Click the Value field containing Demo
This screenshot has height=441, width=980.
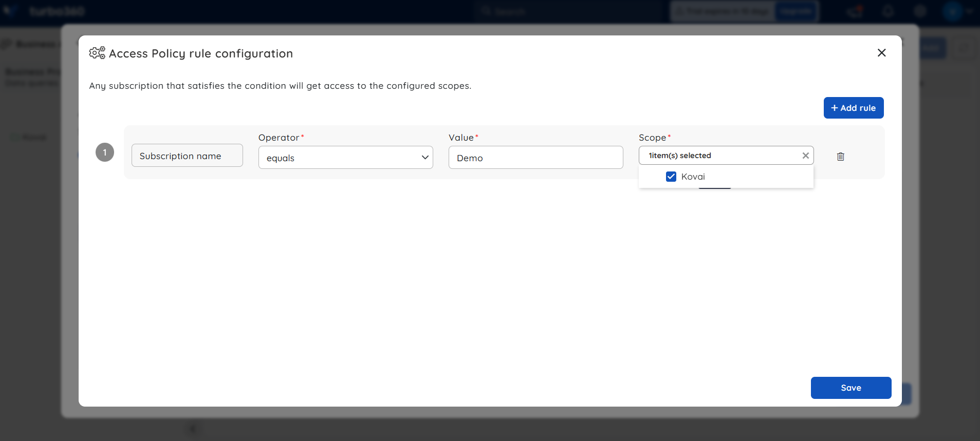536,158
